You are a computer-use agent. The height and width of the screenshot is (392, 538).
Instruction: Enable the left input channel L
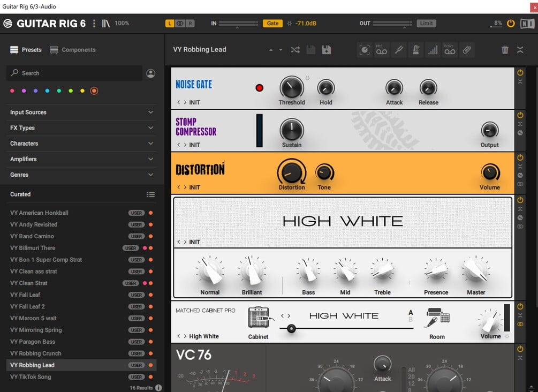click(170, 24)
